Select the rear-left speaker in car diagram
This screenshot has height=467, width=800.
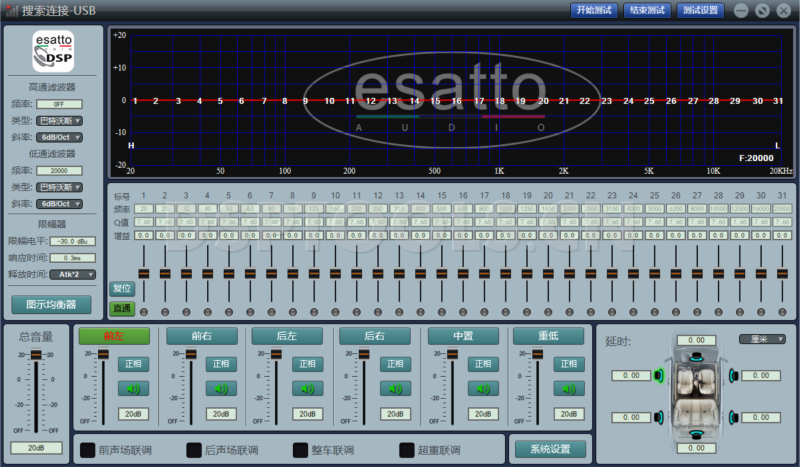coord(659,417)
